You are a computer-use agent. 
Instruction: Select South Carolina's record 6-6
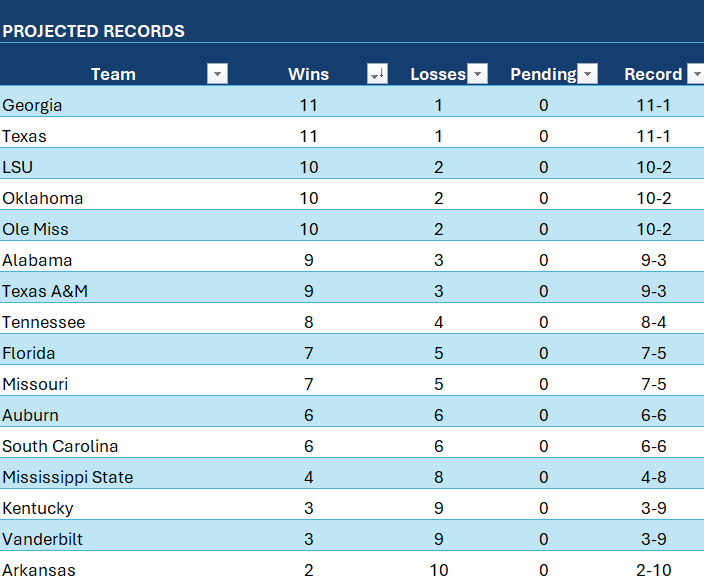click(x=653, y=446)
